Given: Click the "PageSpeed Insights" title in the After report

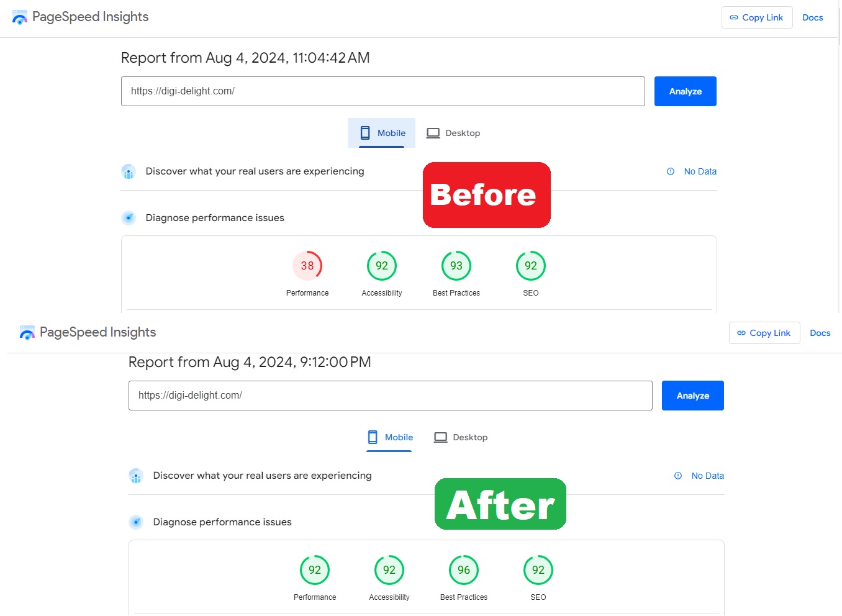Looking at the screenshot, I should (98, 332).
